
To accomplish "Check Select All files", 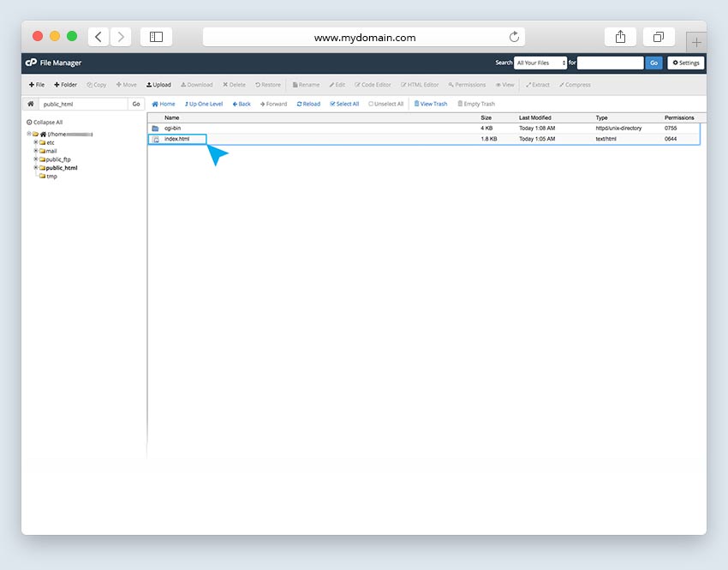I will coord(344,104).
